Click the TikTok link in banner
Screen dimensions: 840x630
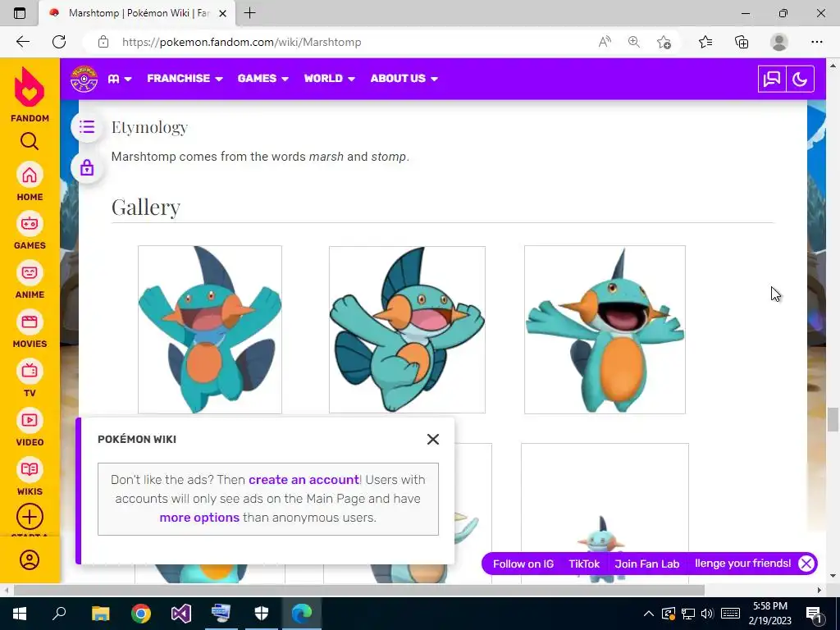584,564
